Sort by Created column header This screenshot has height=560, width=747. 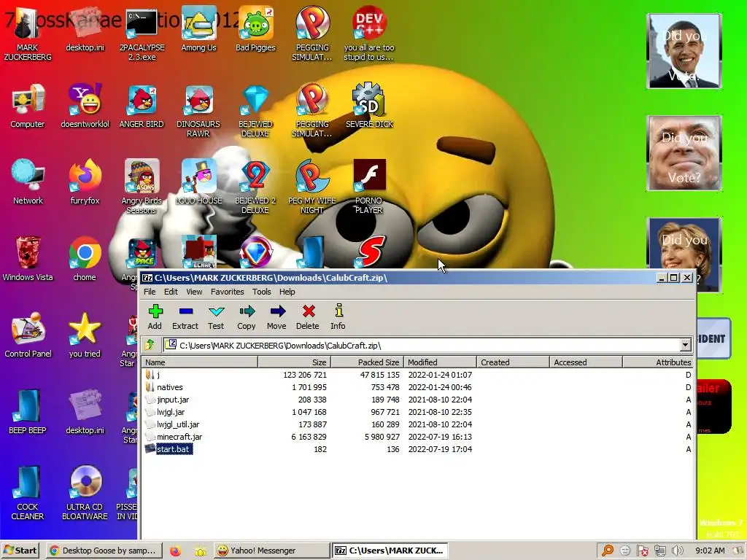coord(513,362)
